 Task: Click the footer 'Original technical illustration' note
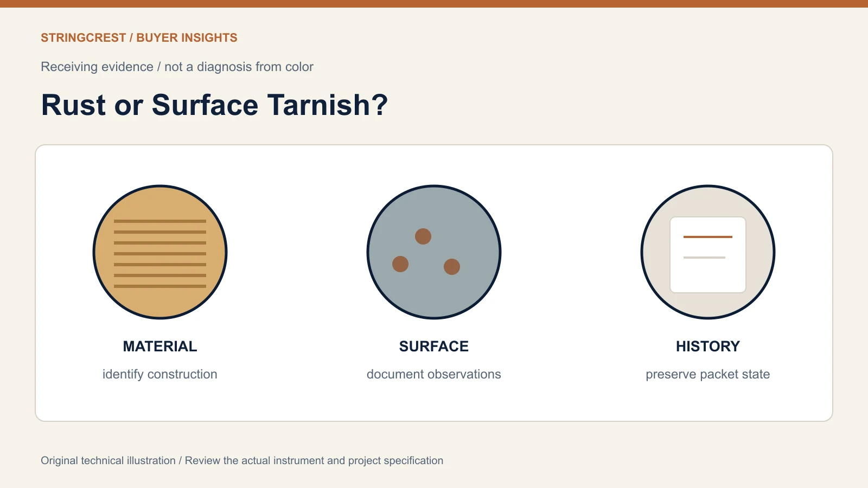pos(242,460)
